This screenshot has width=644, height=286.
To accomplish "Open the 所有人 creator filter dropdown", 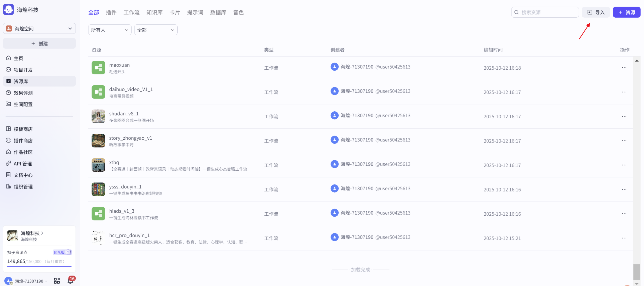I will [x=109, y=30].
